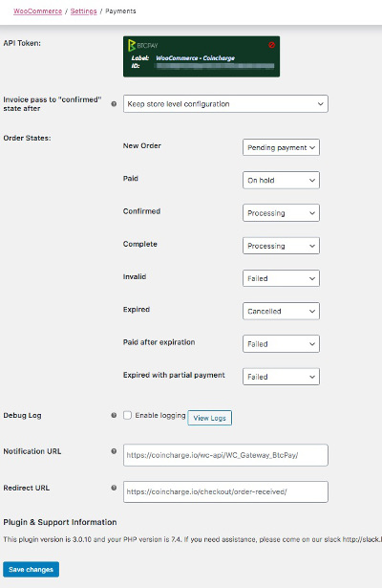Click the BTCPay logo in token card

click(142, 45)
